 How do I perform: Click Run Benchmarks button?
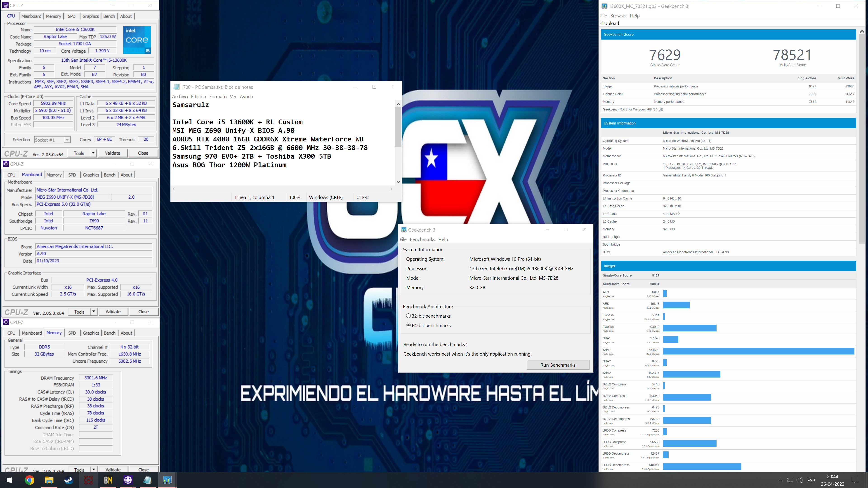558,365
